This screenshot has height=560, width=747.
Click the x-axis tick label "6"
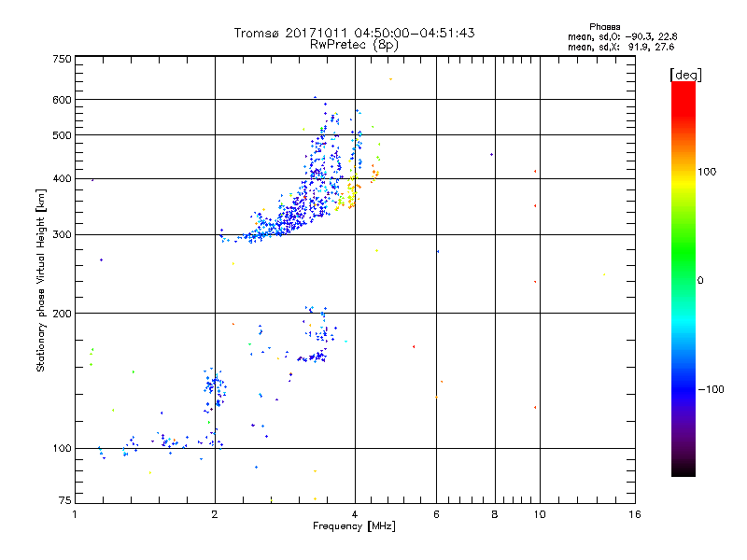pos(436,514)
